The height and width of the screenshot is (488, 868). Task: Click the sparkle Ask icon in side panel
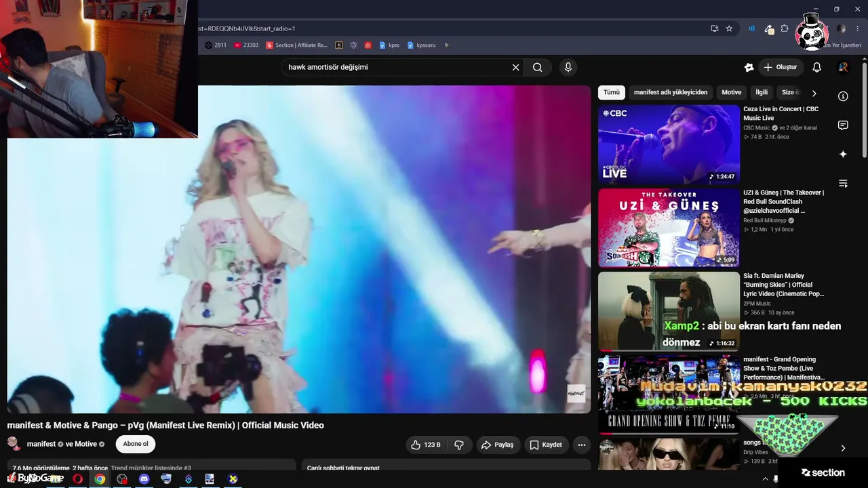pos(843,155)
